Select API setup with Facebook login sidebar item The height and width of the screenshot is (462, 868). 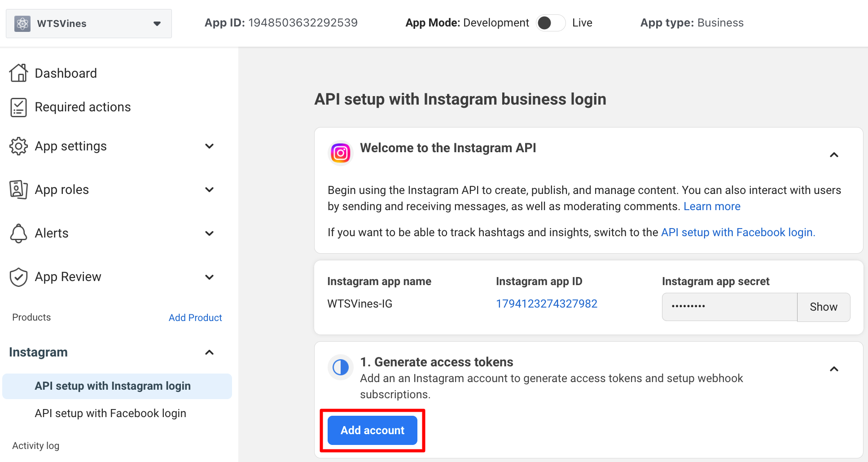click(110, 413)
